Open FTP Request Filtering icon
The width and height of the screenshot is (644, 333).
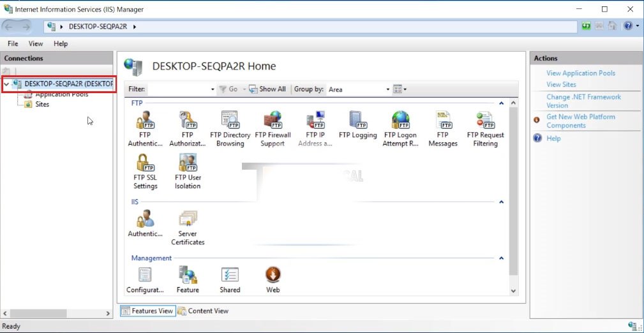tap(486, 128)
